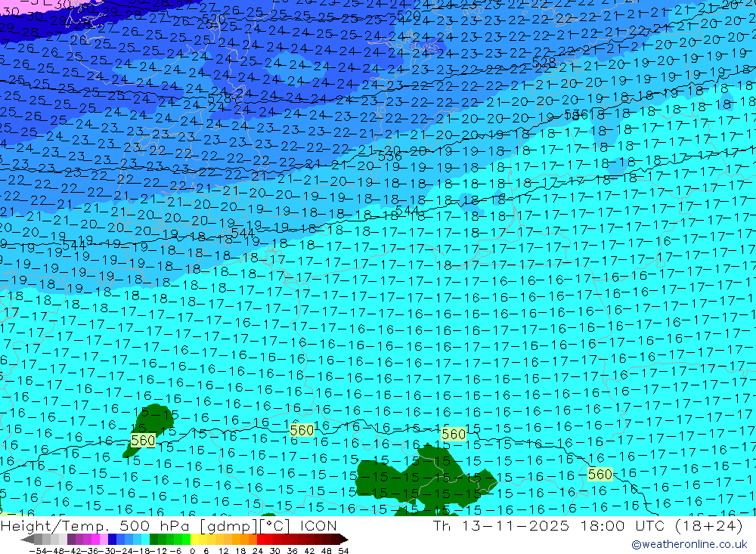Image resolution: width=756 pixels, height=554 pixels.
Task: Pick the yellow segment above the 0 label
Action: (x=194, y=540)
